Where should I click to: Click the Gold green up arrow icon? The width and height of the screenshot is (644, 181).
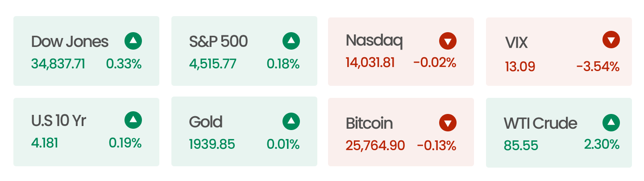point(291,121)
